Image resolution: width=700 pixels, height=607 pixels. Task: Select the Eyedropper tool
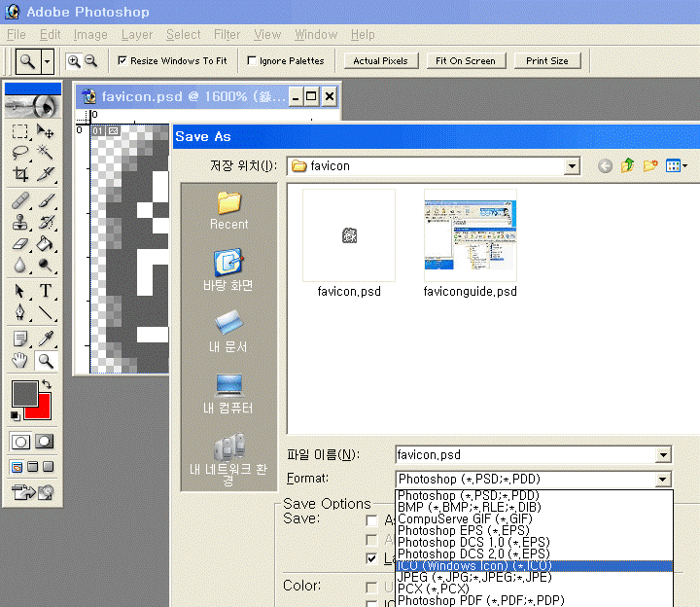45,339
